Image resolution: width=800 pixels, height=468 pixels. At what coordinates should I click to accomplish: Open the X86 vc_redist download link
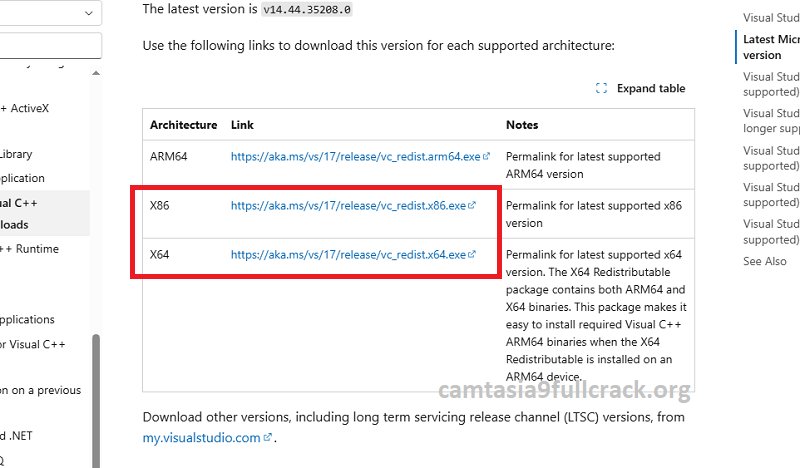pyautogui.click(x=353, y=205)
